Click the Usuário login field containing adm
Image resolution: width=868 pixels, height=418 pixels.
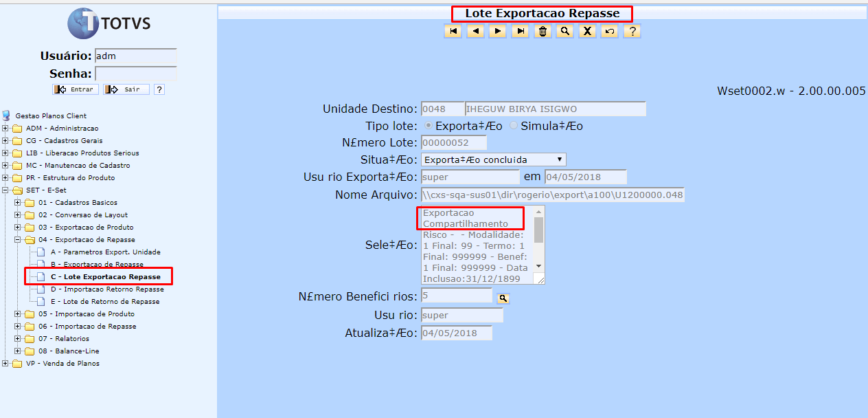coord(135,56)
